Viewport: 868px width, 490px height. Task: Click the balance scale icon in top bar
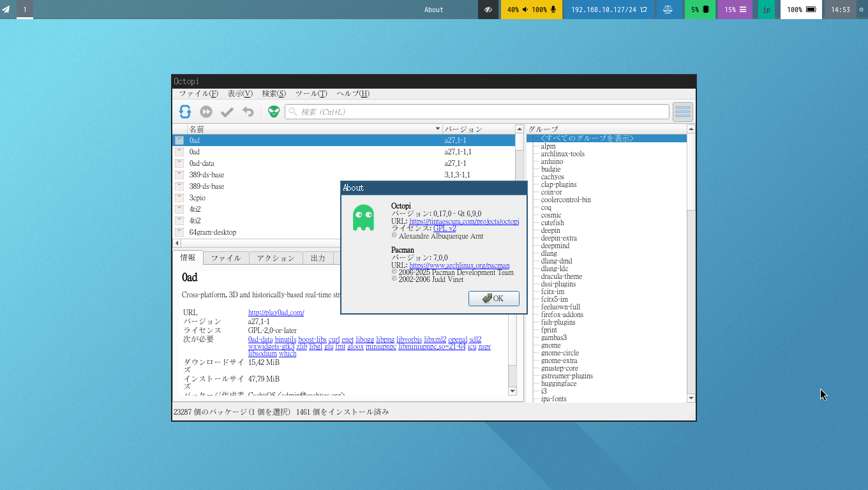pyautogui.click(x=668, y=10)
